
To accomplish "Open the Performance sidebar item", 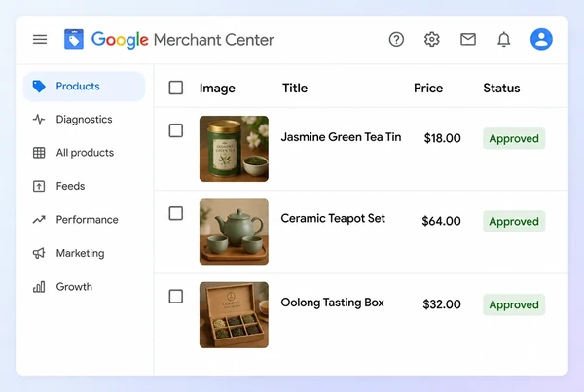I will pos(84,220).
